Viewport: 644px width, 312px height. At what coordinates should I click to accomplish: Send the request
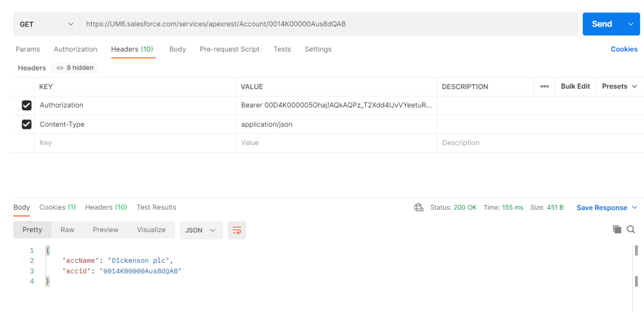coord(602,24)
